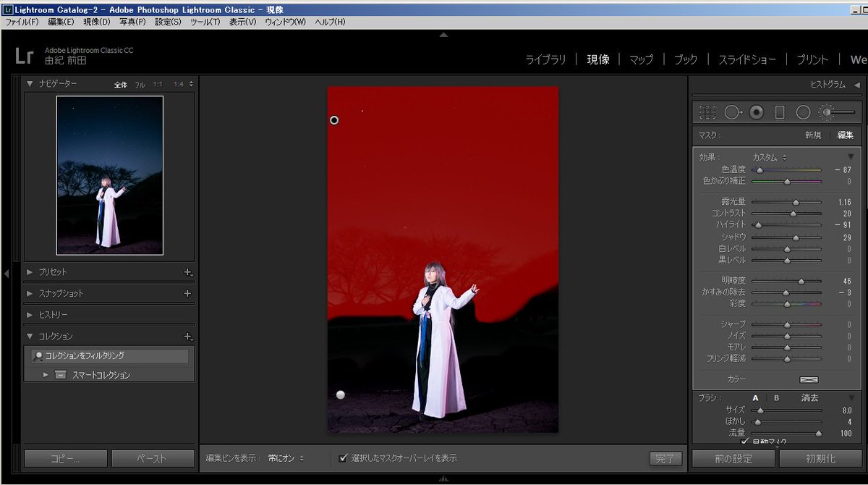Expand the Smart Collections tree item

pyautogui.click(x=46, y=375)
